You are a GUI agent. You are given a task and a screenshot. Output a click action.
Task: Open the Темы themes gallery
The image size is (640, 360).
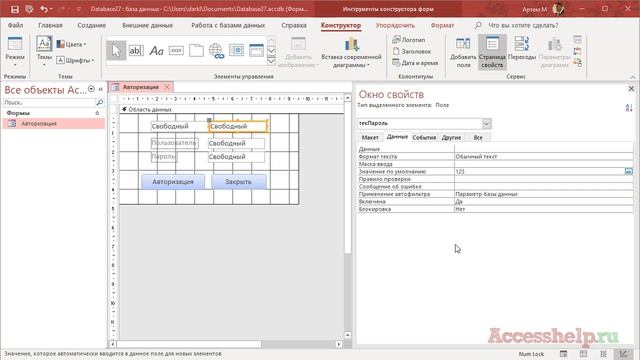44,52
